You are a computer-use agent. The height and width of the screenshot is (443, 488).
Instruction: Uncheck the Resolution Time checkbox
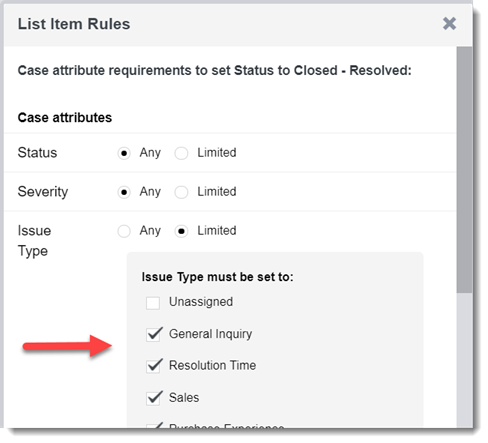(x=153, y=366)
